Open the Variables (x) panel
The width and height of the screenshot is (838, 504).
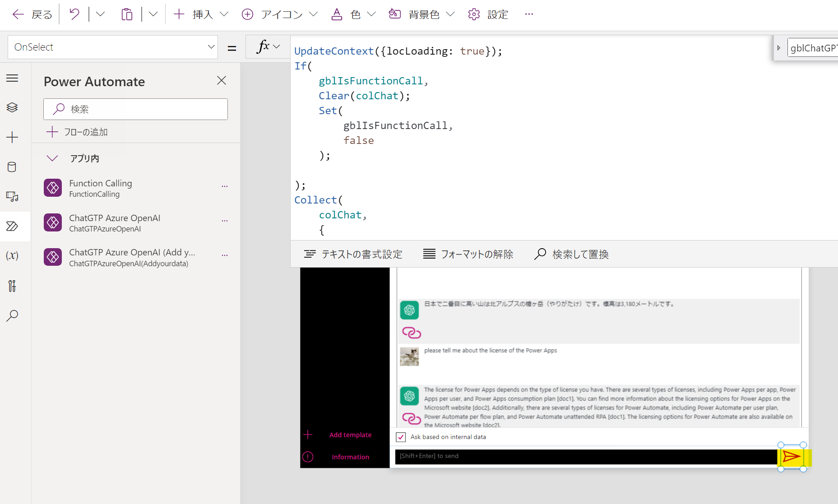click(12, 255)
